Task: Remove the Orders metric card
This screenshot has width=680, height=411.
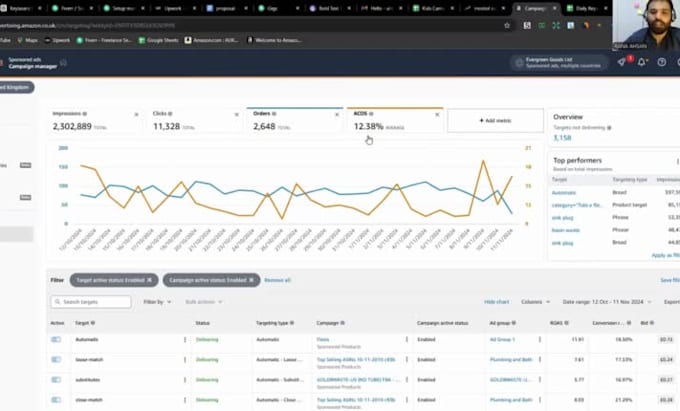Action: (337, 114)
